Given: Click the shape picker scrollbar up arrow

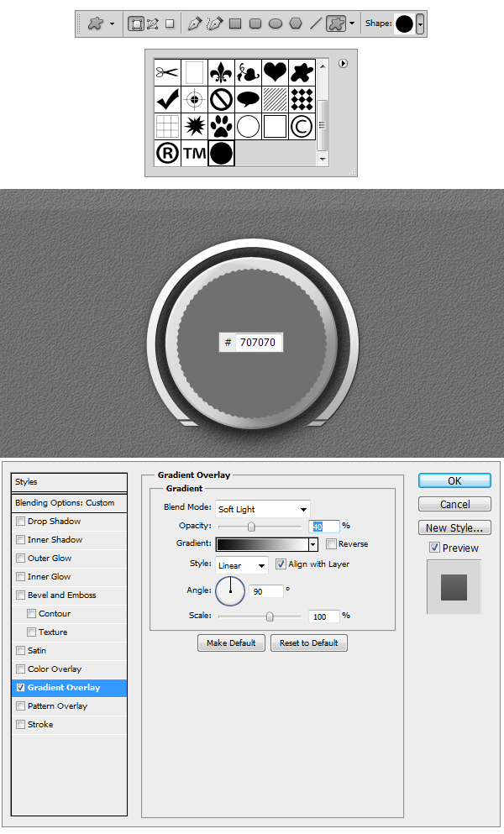Looking at the screenshot, I should click(323, 66).
